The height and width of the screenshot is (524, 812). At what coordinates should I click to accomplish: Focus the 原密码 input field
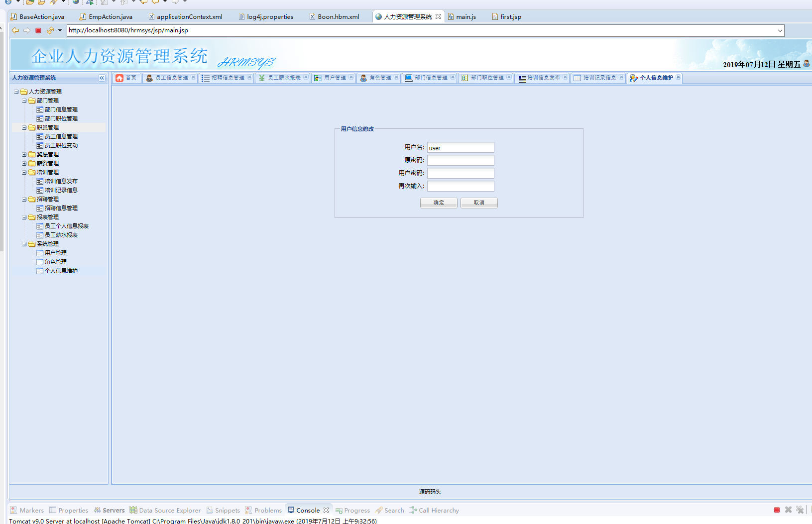[x=461, y=160]
